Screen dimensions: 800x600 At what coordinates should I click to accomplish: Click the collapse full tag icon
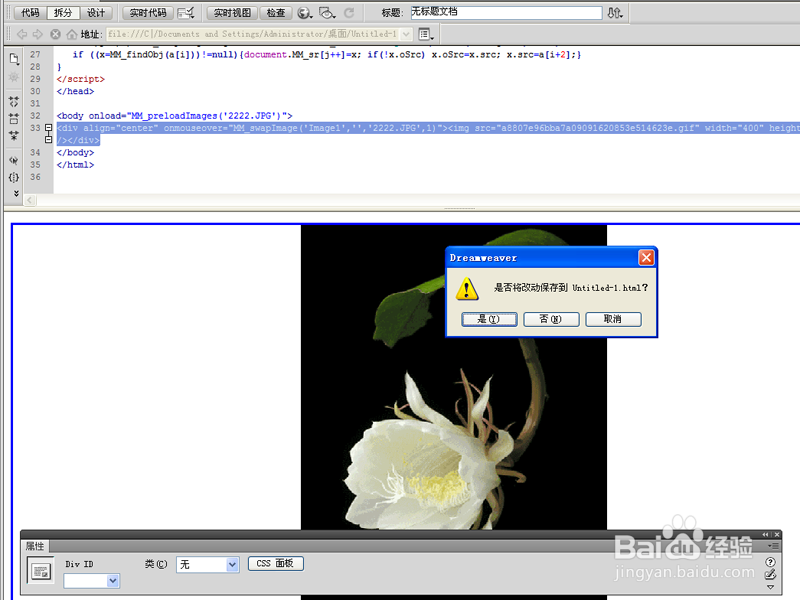[x=14, y=101]
